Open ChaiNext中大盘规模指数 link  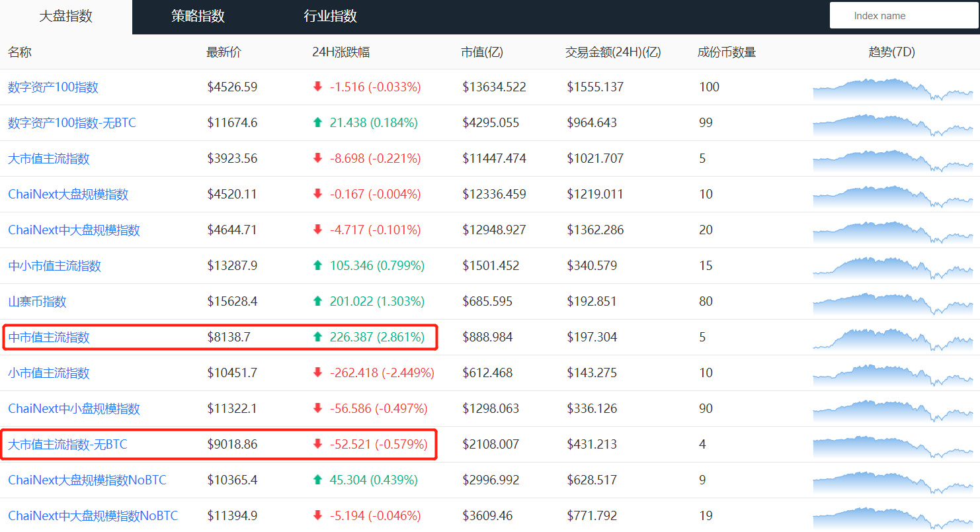coord(74,230)
